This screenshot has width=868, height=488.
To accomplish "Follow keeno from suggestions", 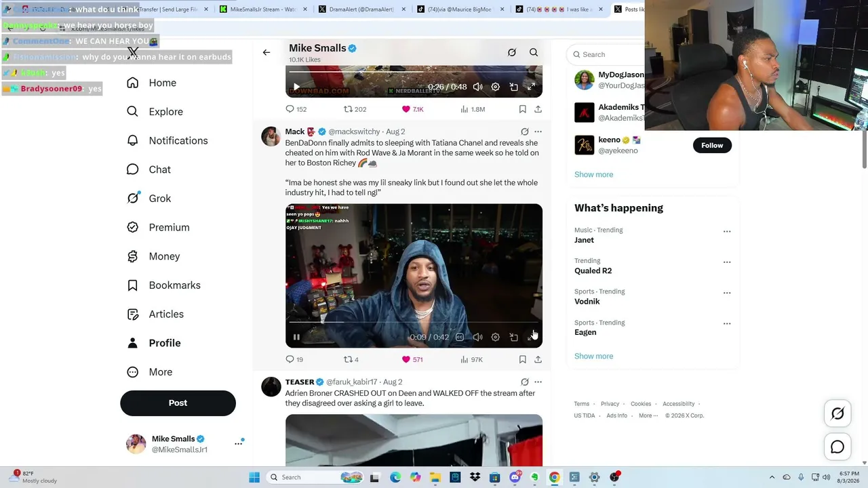I will (x=712, y=145).
